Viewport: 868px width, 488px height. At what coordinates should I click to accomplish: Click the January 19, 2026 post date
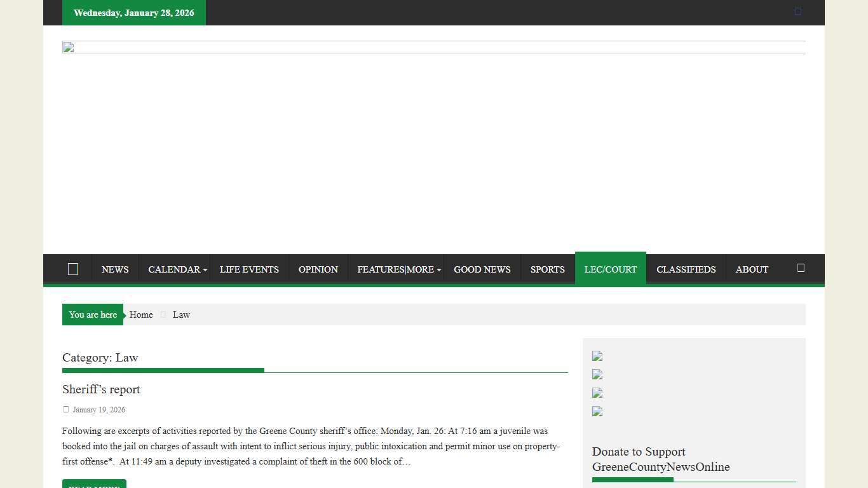coord(98,410)
